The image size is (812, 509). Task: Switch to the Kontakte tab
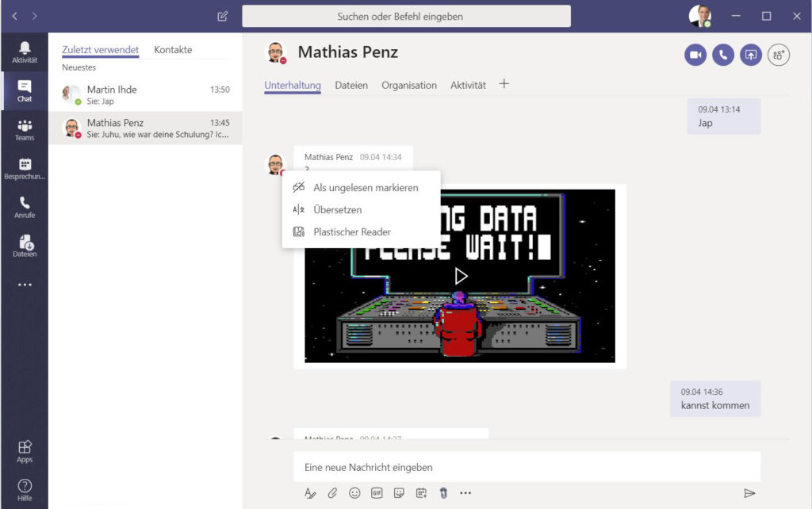[x=173, y=50]
